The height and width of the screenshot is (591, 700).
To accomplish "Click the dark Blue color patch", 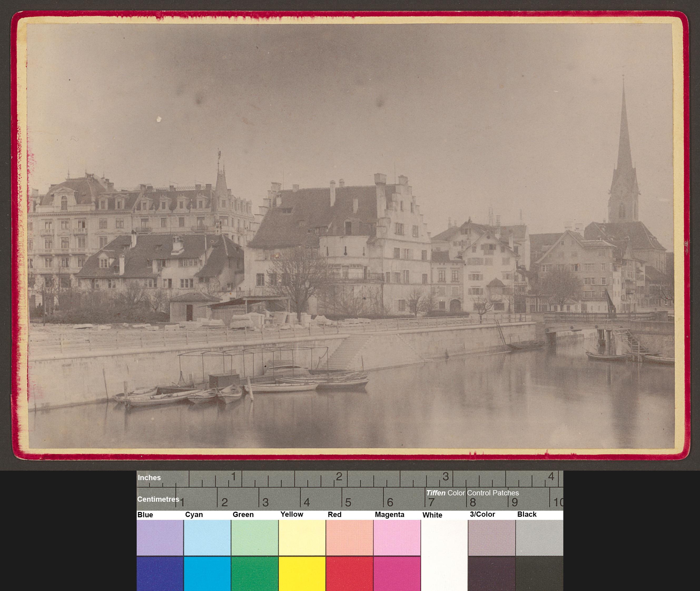I will (x=160, y=574).
